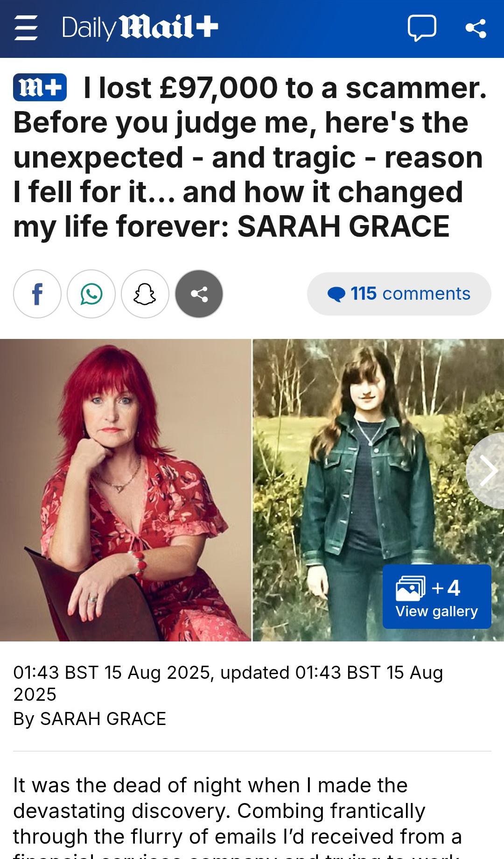
Task: Click the By SARAH GRACE byline
Action: [x=90, y=719]
